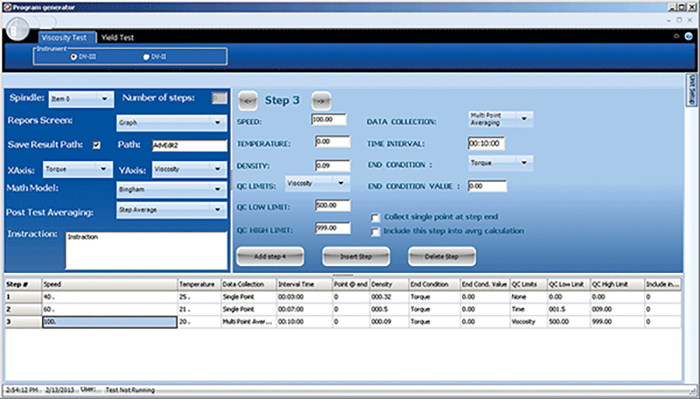Go to the next step arrow button
This screenshot has width=700, height=399.
pos(321,101)
